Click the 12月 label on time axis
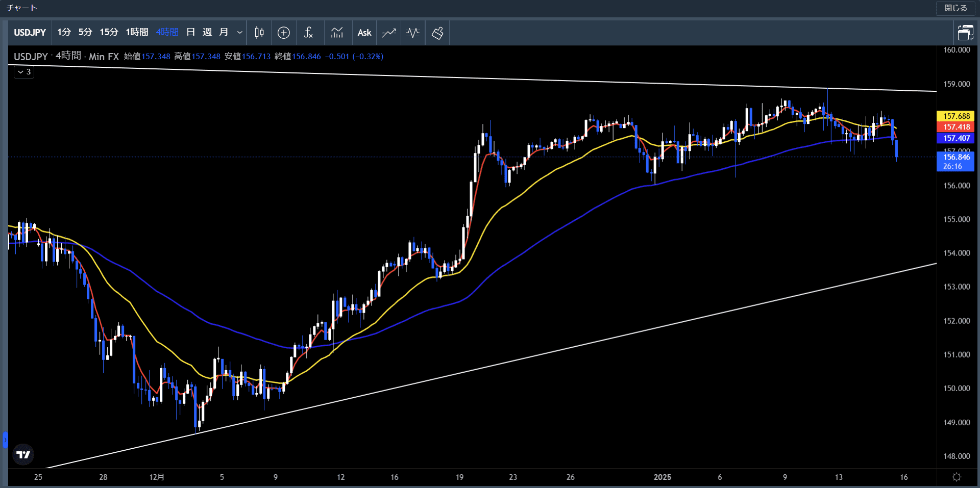 point(157,477)
